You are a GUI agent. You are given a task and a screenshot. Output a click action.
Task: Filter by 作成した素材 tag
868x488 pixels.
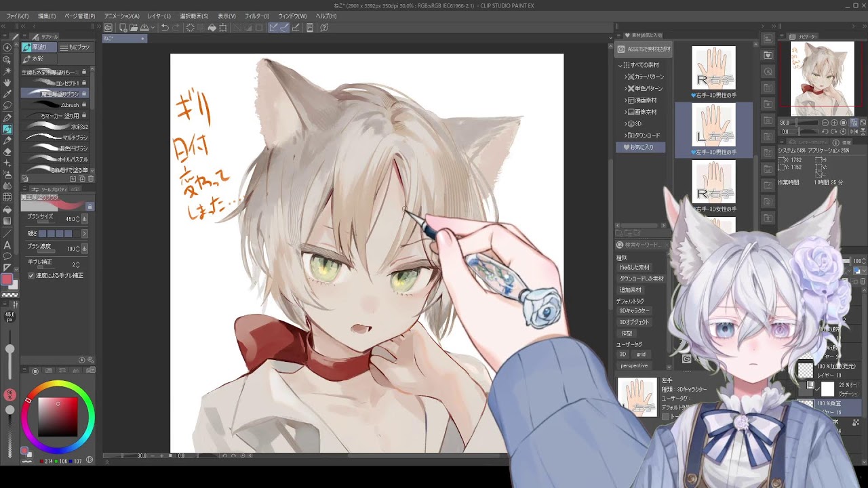point(635,267)
